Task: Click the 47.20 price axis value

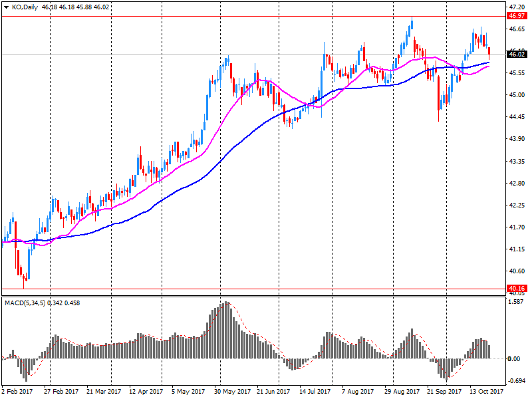Action: coord(517,7)
